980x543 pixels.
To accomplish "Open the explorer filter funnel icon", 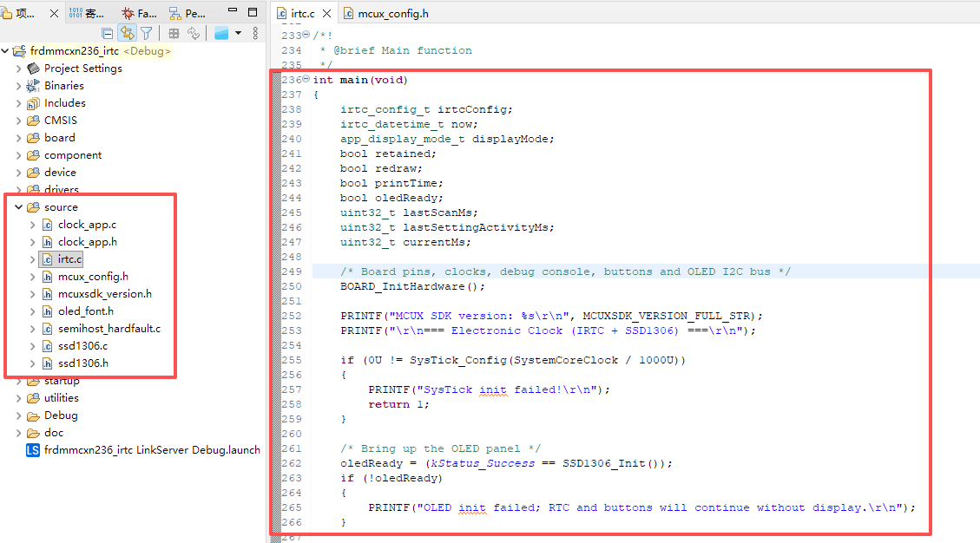I will click(x=146, y=33).
